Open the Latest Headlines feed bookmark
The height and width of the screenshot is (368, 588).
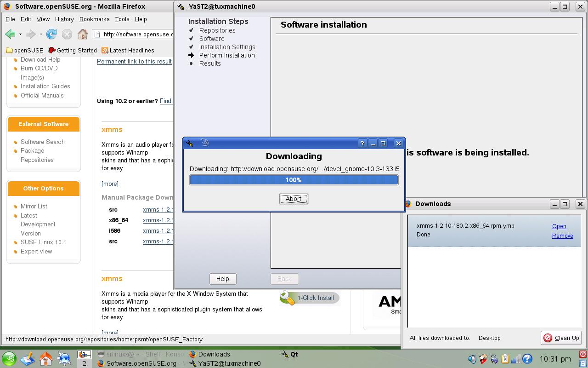pyautogui.click(x=128, y=51)
